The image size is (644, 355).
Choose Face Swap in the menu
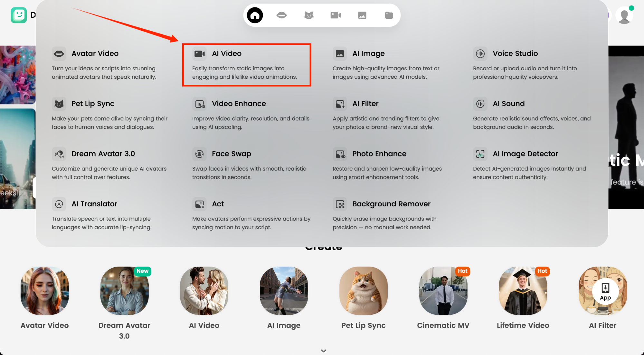coord(231,154)
